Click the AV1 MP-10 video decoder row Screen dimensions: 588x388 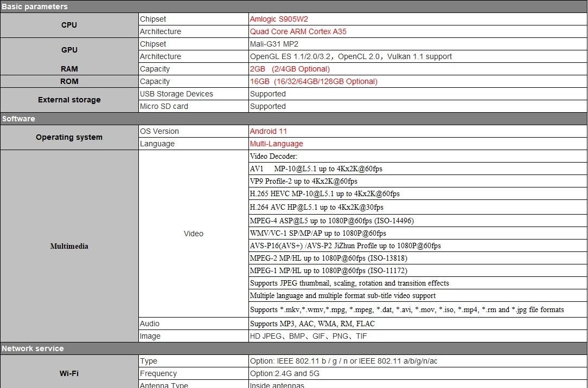(x=316, y=169)
